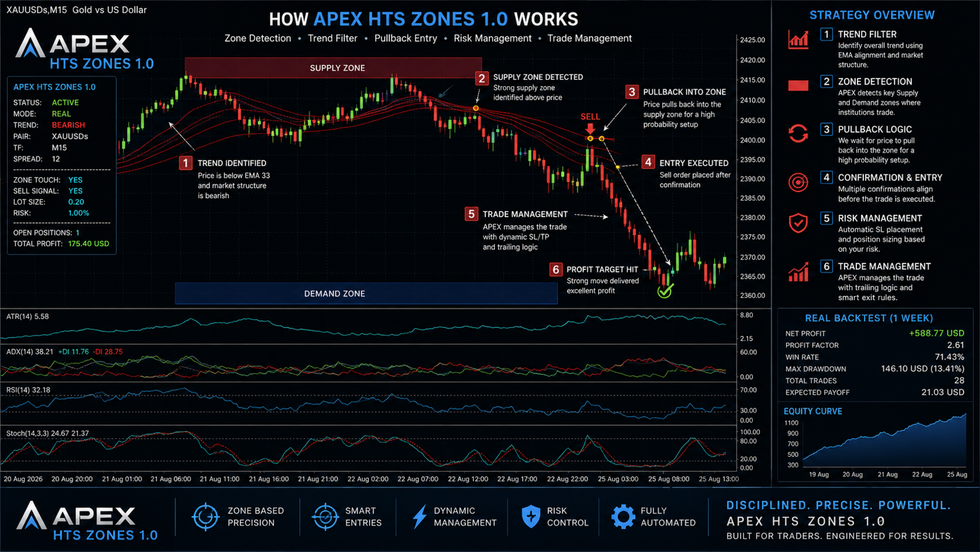Click the PULLBACK INTO ZONE annotation title
The height and width of the screenshot is (552, 980).
click(685, 92)
